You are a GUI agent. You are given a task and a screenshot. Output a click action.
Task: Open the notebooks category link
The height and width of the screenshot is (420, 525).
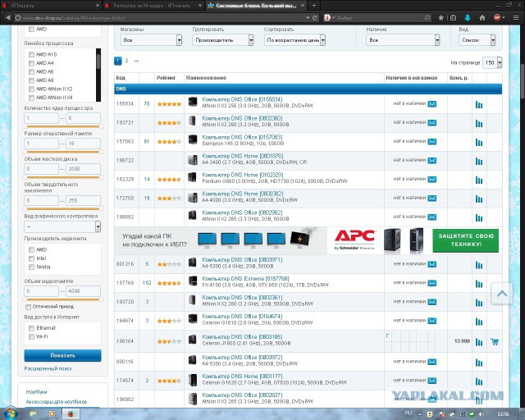[x=36, y=392]
